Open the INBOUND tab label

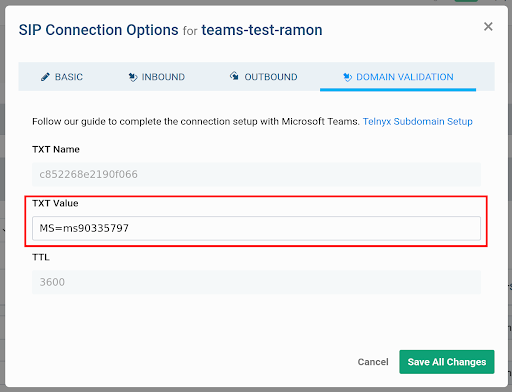(163, 77)
